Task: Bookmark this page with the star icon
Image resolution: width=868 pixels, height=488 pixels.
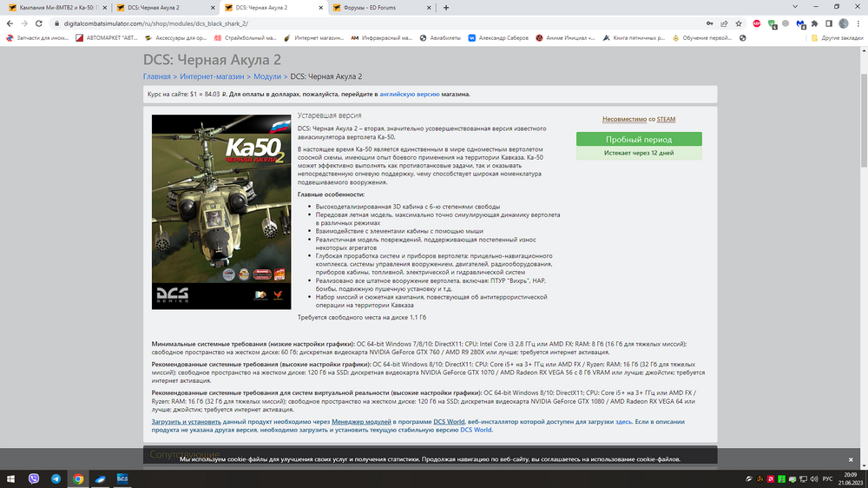Action: 739,23
